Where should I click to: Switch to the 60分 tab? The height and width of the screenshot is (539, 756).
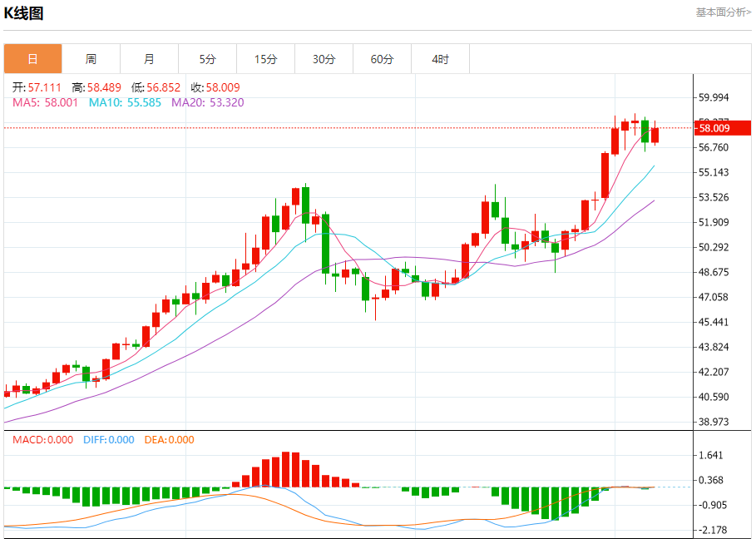coord(382,59)
